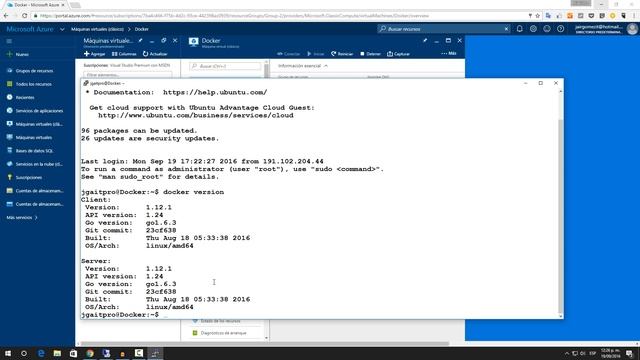640x360 pixels.
Task: Open Cortana search circle on taskbar
Action: (24, 353)
